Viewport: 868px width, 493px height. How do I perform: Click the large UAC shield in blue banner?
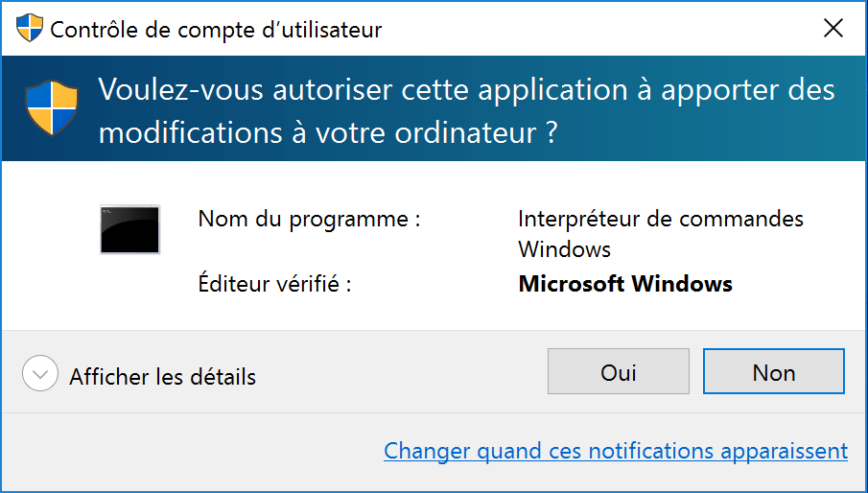tap(52, 108)
